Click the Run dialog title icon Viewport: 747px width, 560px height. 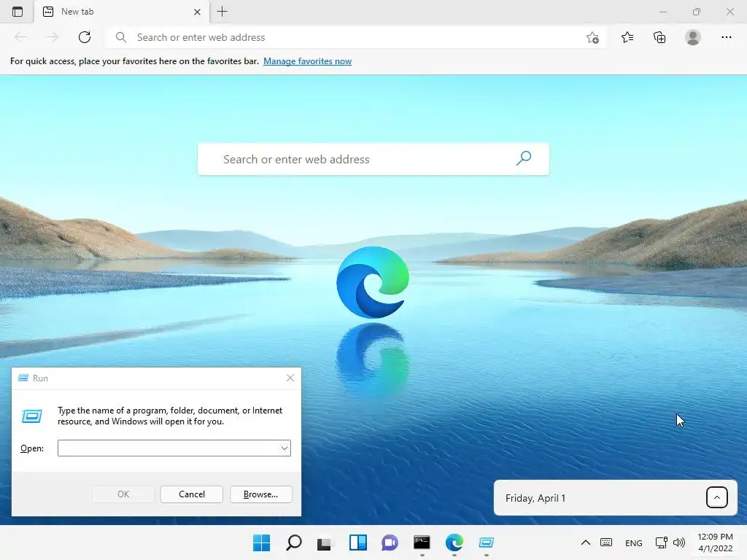coord(23,378)
